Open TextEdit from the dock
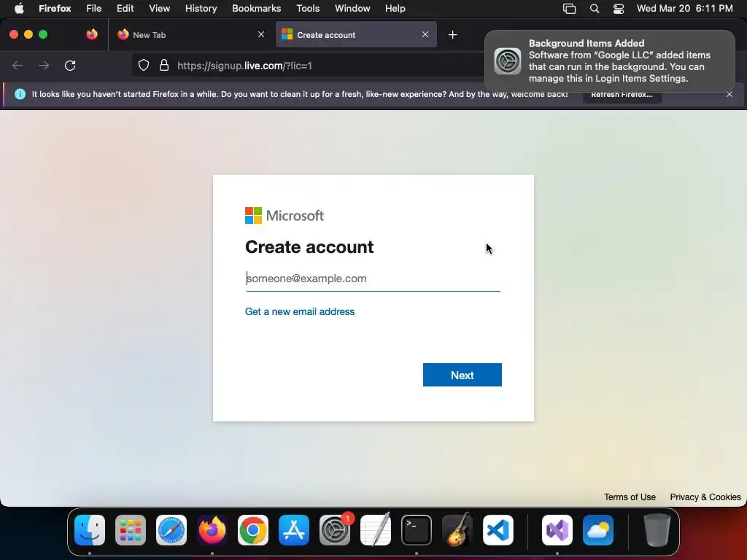Viewport: 747px width, 560px height. [x=376, y=530]
